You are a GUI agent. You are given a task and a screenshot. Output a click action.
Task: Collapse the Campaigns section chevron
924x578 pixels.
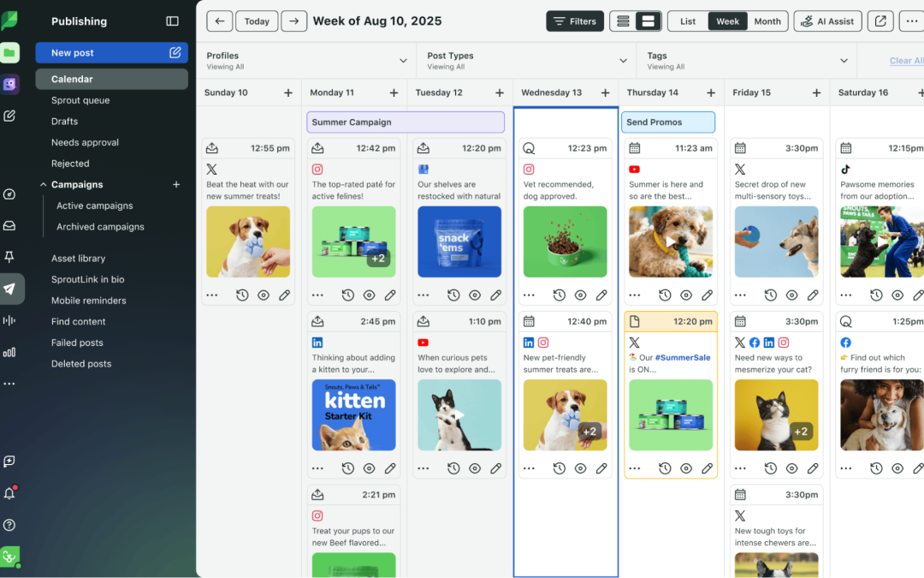point(43,185)
